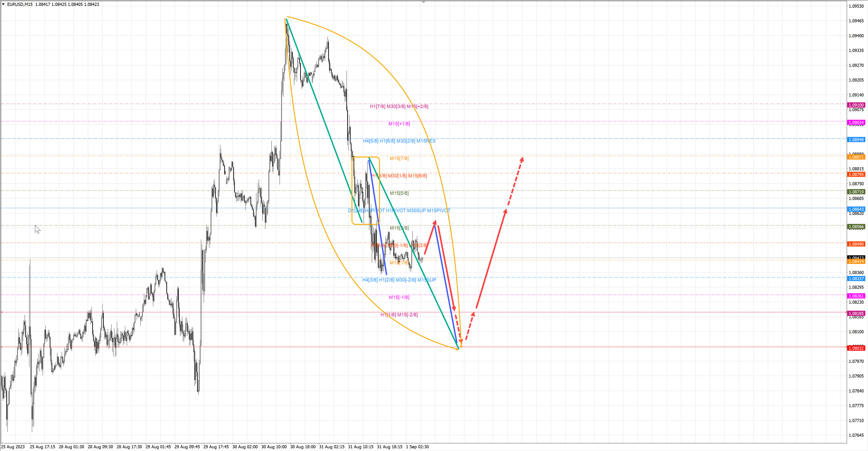
Task: Click the dropdown triangle beside EURUSD,M15
Action: [3, 4]
